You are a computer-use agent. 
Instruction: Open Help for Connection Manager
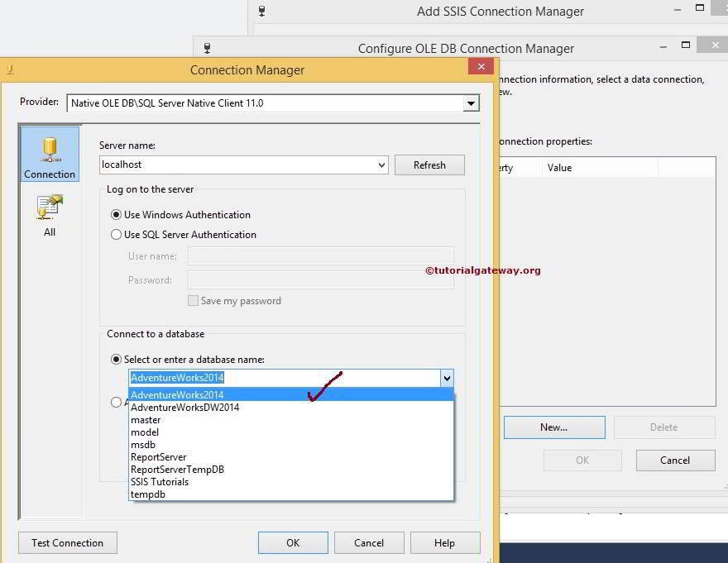[445, 542]
